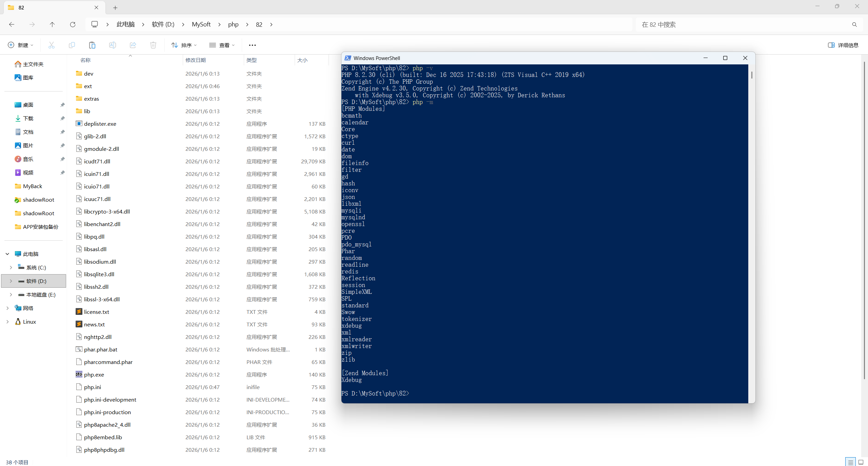Screen dimensions: 868x466
Task: Go up one folder level
Action: (x=52, y=24)
